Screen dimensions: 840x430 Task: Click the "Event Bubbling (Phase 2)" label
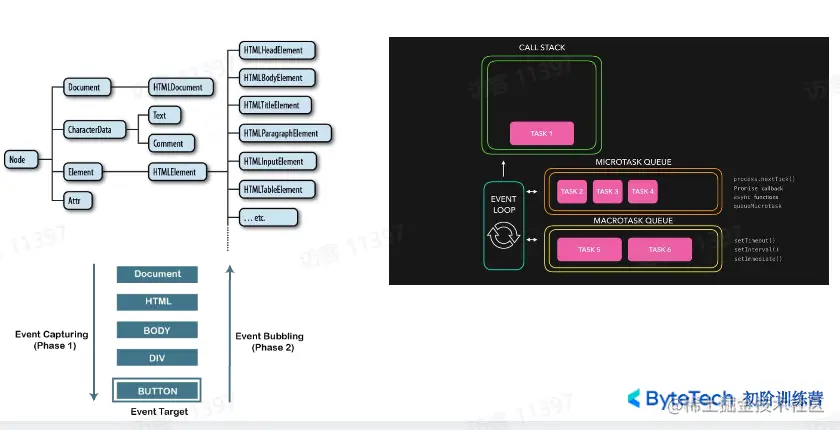pyautogui.click(x=270, y=342)
